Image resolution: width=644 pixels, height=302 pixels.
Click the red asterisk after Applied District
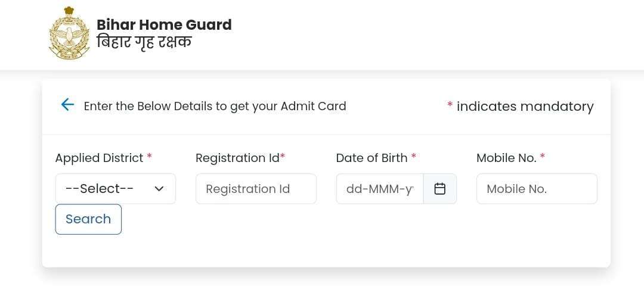click(x=150, y=156)
